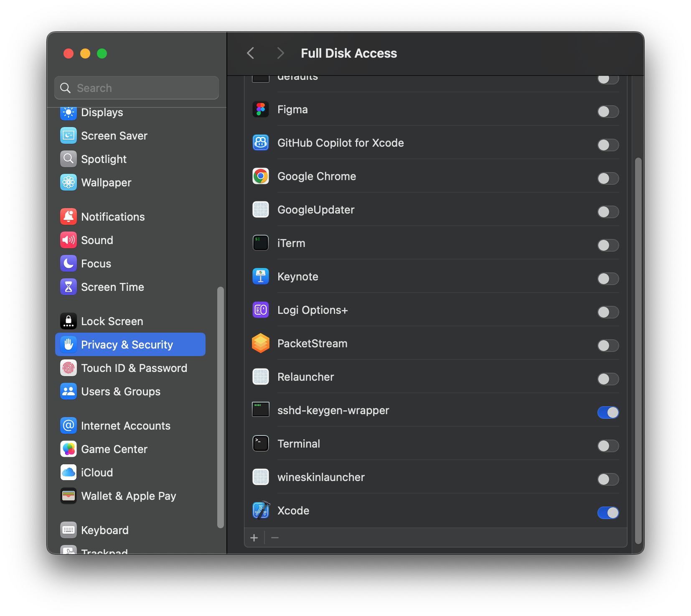
Task: Turn on Google Chrome disk access
Action: point(608,178)
